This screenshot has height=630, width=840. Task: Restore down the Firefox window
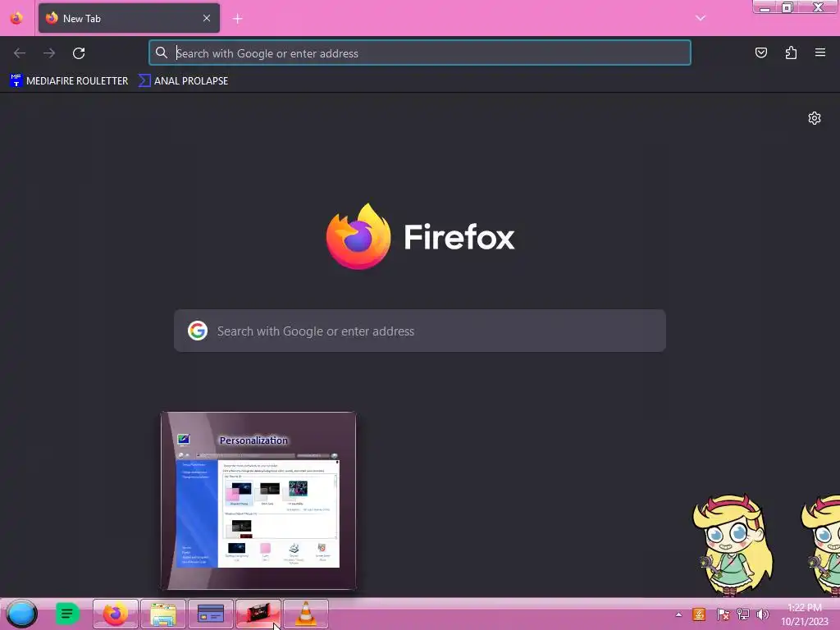pos(787,7)
